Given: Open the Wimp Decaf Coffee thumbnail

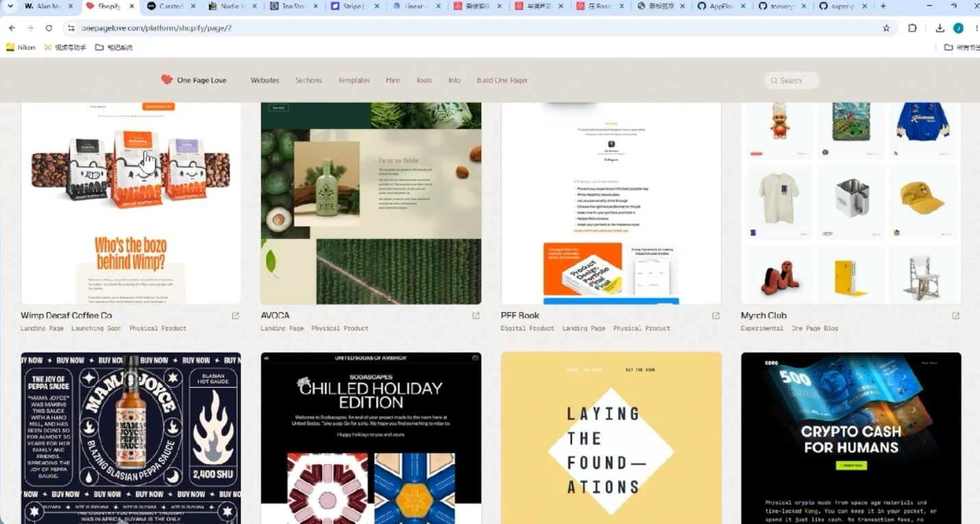Looking at the screenshot, I should point(131,203).
